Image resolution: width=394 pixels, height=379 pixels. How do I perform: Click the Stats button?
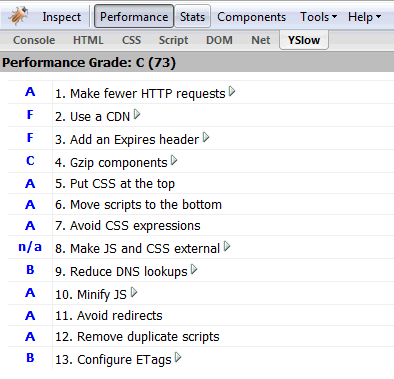point(192,16)
